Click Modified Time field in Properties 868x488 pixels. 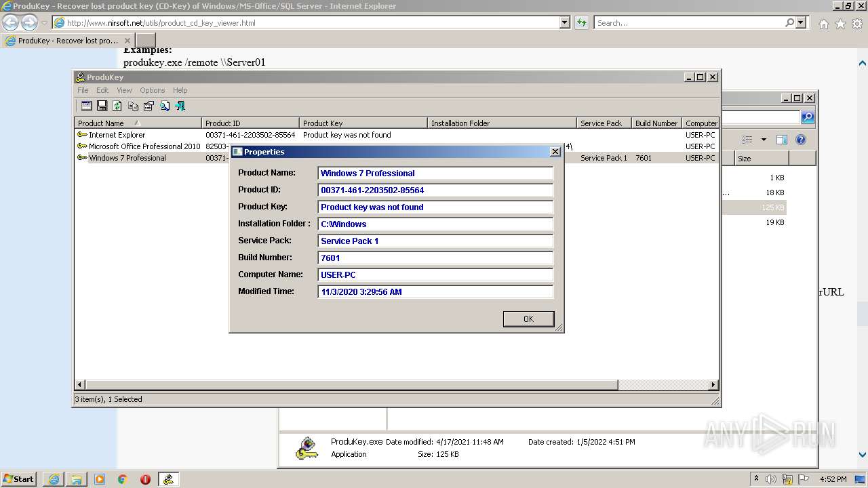pos(435,291)
